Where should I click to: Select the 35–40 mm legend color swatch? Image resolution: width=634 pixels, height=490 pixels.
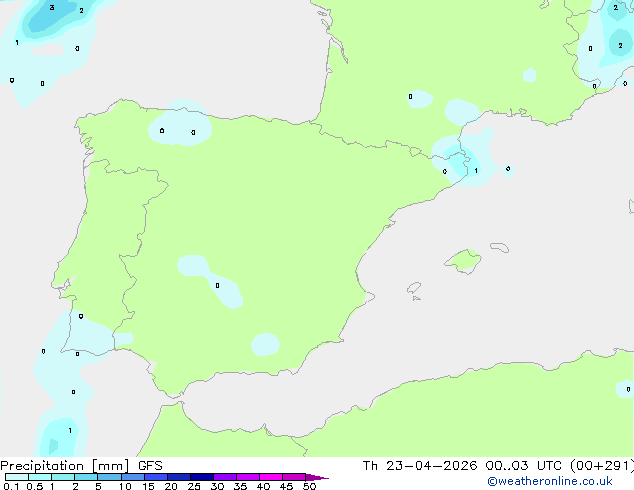248,477
